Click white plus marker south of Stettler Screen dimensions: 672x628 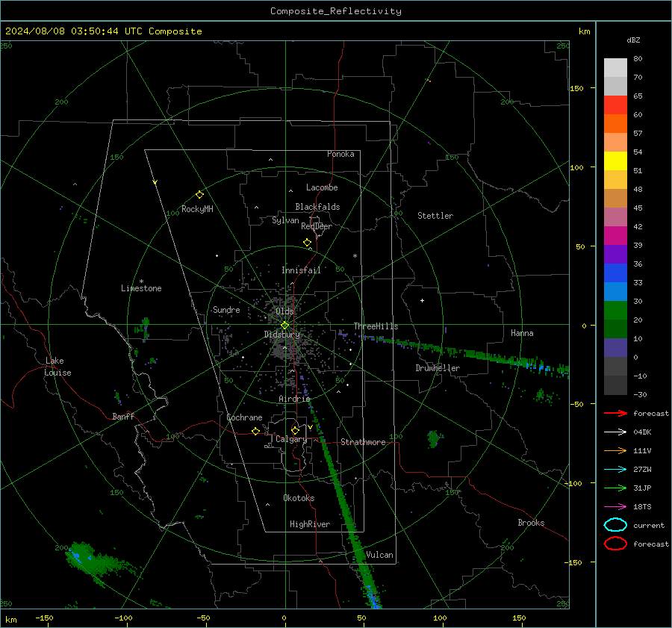point(422,300)
